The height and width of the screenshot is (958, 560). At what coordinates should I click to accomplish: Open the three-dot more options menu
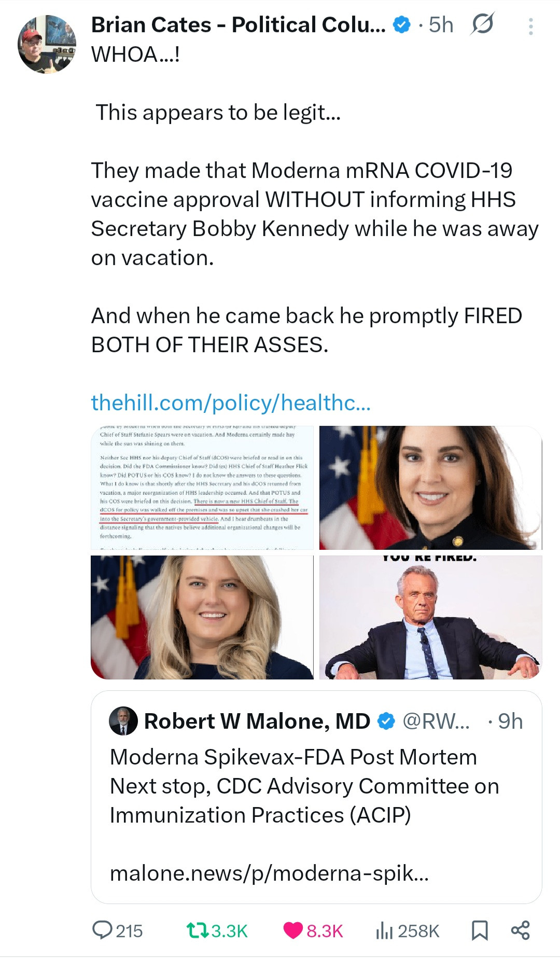530,26
